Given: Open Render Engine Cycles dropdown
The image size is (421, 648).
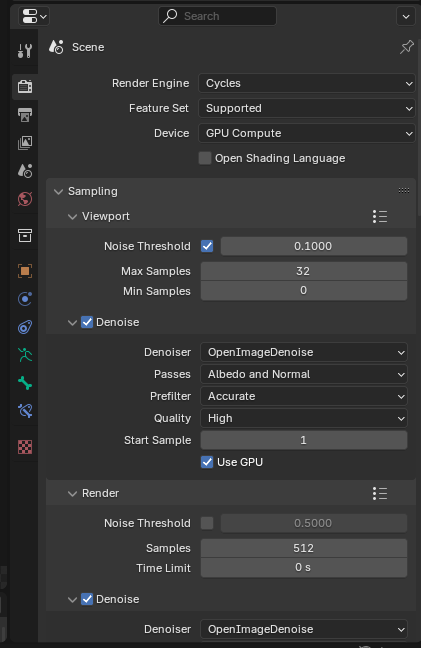Looking at the screenshot, I should [307, 83].
